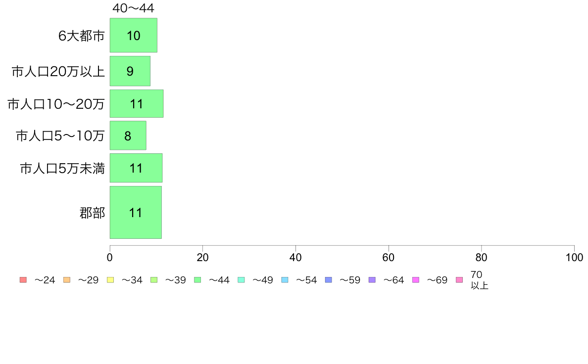Toggle the light blue ~54 legend swatch
This screenshot has width=588, height=364.
285,280
